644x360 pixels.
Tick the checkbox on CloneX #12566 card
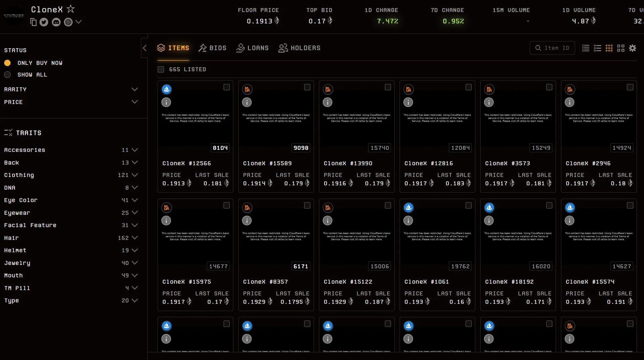pyautogui.click(x=226, y=87)
